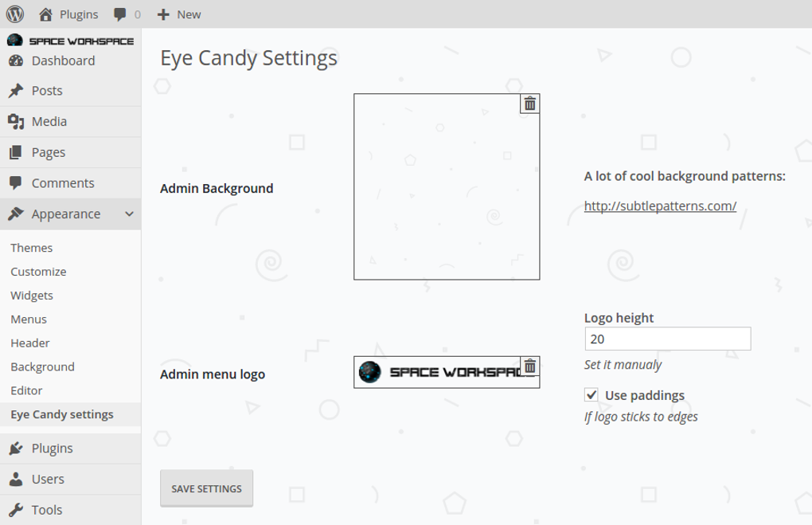812x525 pixels.
Task: Open the New menu in the admin bar
Action: (x=178, y=14)
